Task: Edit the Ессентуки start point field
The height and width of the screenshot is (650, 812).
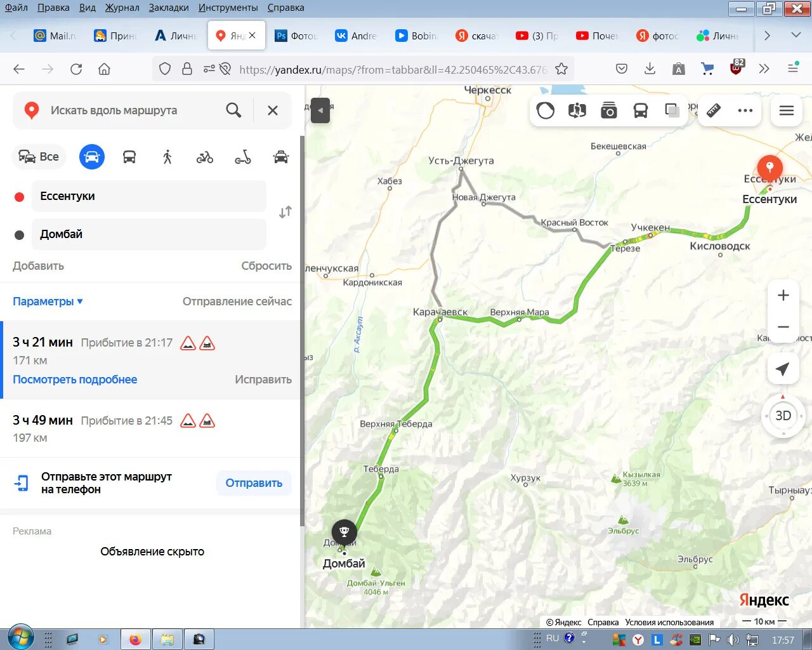Action: point(149,196)
